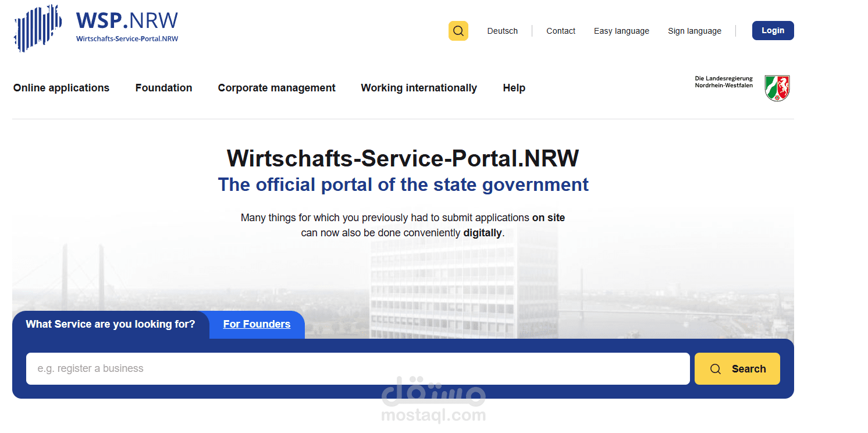Image resolution: width=868 pixels, height=433 pixels.
Task: Open Foundation menu
Action: tap(163, 88)
